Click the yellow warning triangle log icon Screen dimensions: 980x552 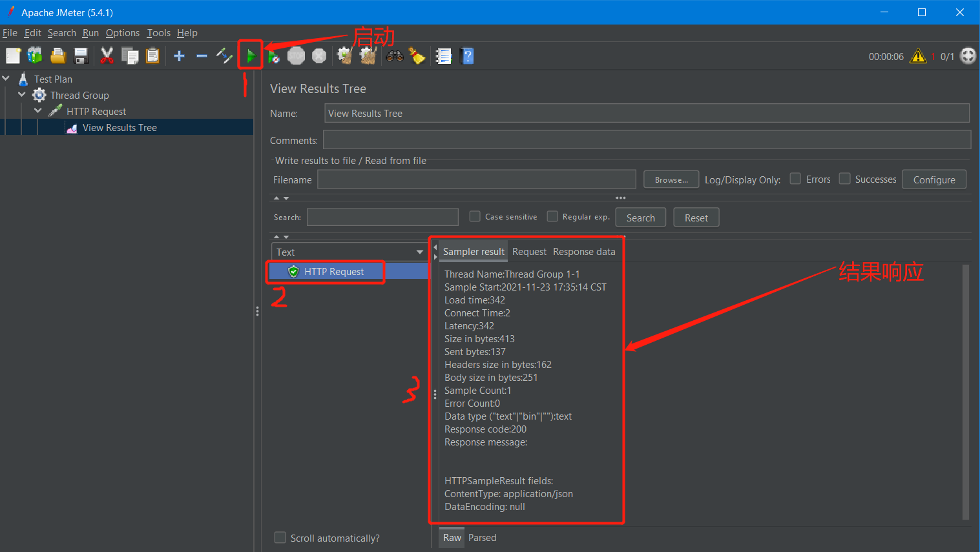click(918, 56)
